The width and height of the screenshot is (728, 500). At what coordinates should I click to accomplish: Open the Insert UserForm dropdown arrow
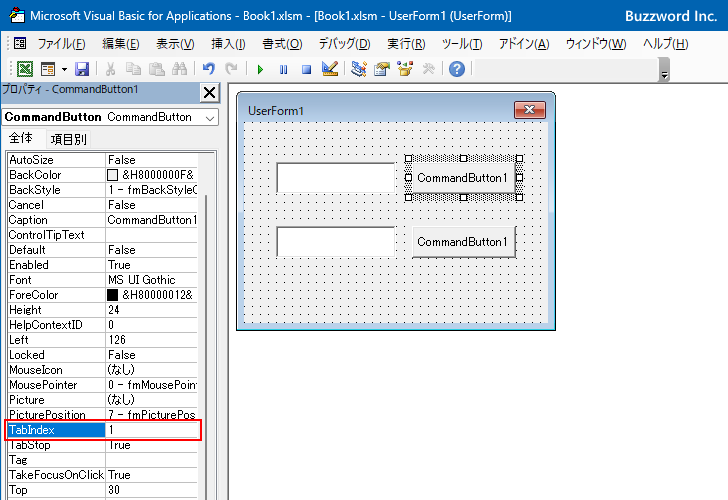coord(64,70)
